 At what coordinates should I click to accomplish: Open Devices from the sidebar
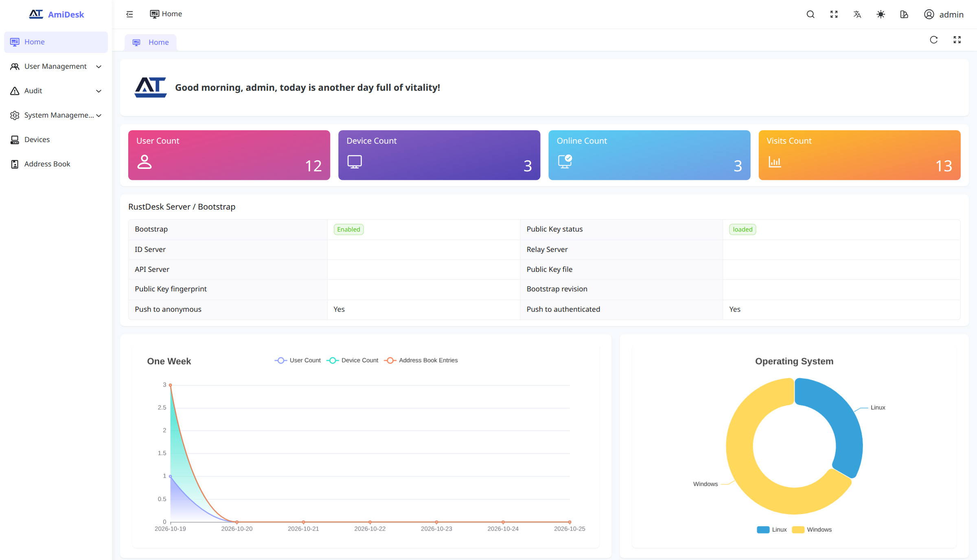(56, 140)
